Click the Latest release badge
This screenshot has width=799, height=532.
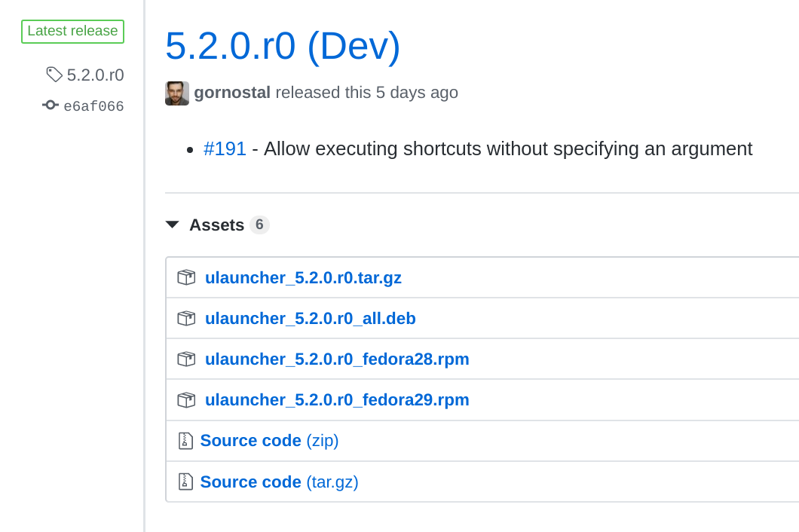click(x=72, y=31)
